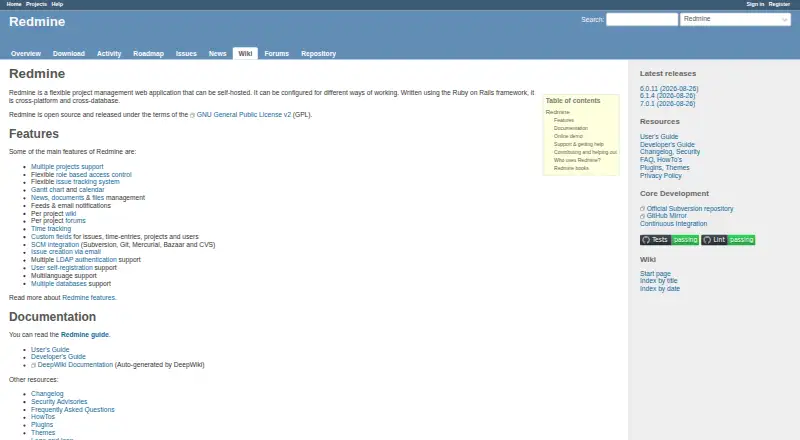
Task: Open the Time tracking link
Action: [x=51, y=229]
